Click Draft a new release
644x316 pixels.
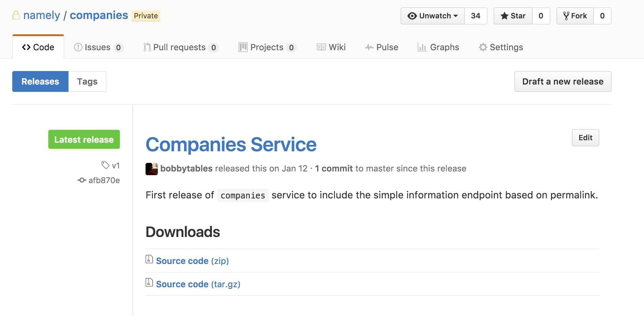click(x=563, y=81)
